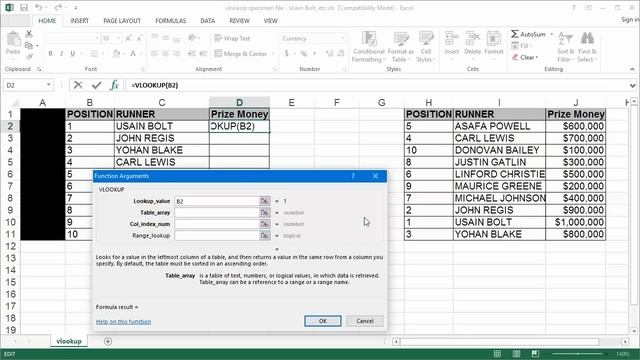Open the PAGE LAYOUT ribbon tab

122,21
